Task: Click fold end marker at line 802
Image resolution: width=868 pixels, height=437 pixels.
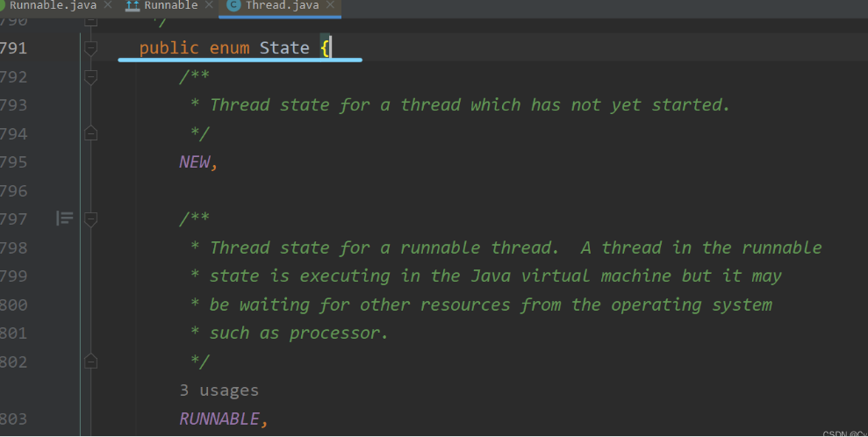Action: tap(90, 361)
